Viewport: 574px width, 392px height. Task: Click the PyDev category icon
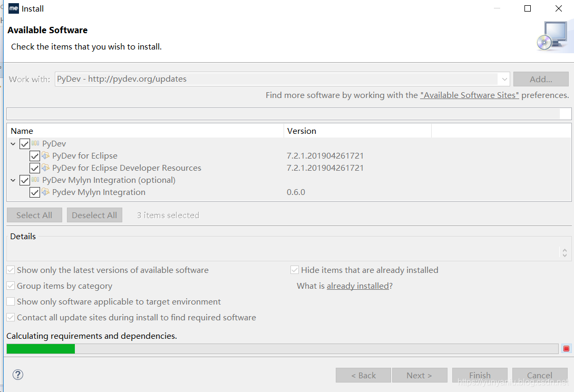[x=35, y=143]
